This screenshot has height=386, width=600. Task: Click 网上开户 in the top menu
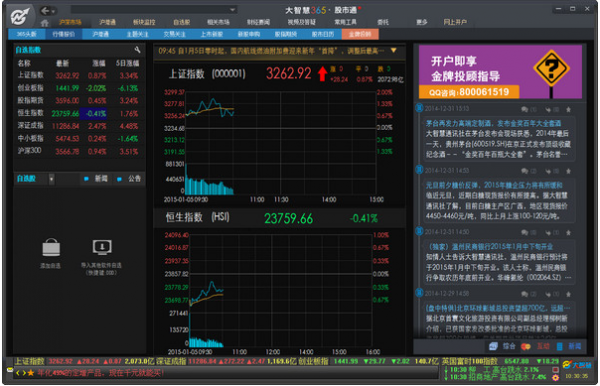pyautogui.click(x=455, y=22)
